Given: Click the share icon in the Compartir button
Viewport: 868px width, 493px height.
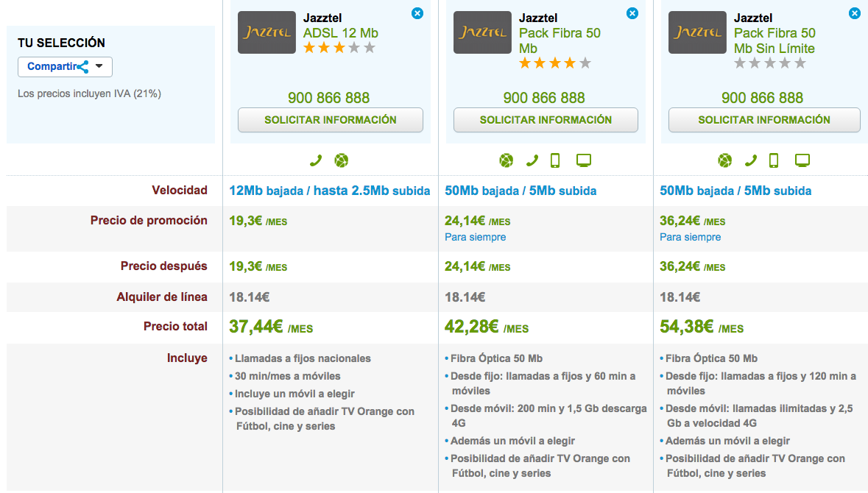Looking at the screenshot, I should click(x=83, y=67).
